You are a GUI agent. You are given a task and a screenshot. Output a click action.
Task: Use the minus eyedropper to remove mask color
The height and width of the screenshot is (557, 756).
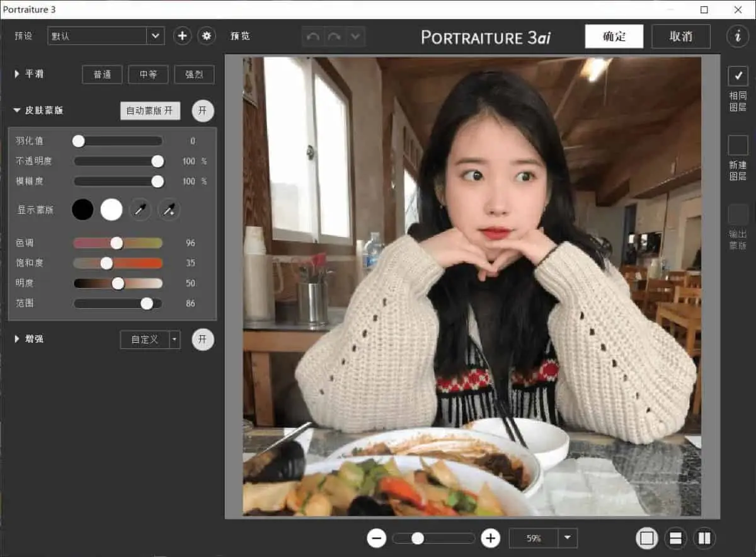(x=168, y=209)
